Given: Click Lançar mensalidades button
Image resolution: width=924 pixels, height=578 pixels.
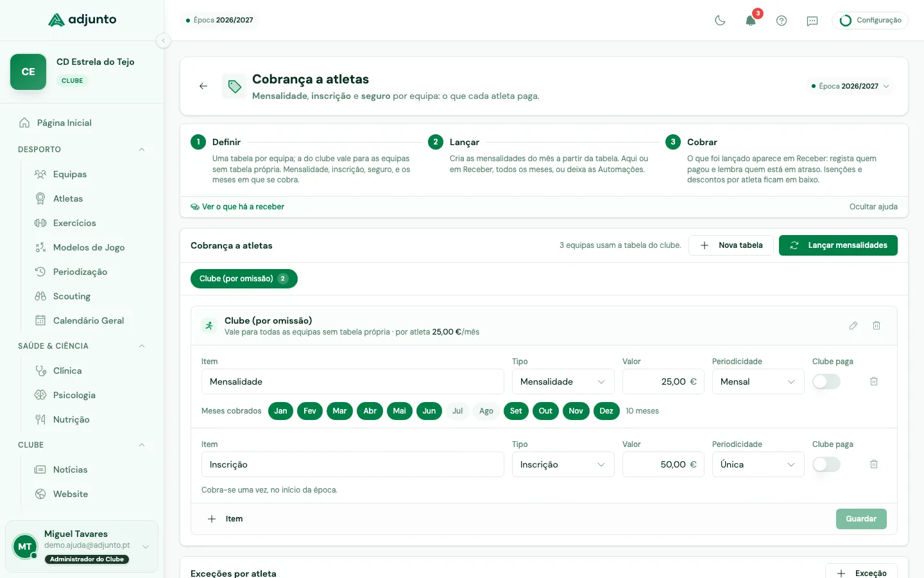Looking at the screenshot, I should pos(838,245).
